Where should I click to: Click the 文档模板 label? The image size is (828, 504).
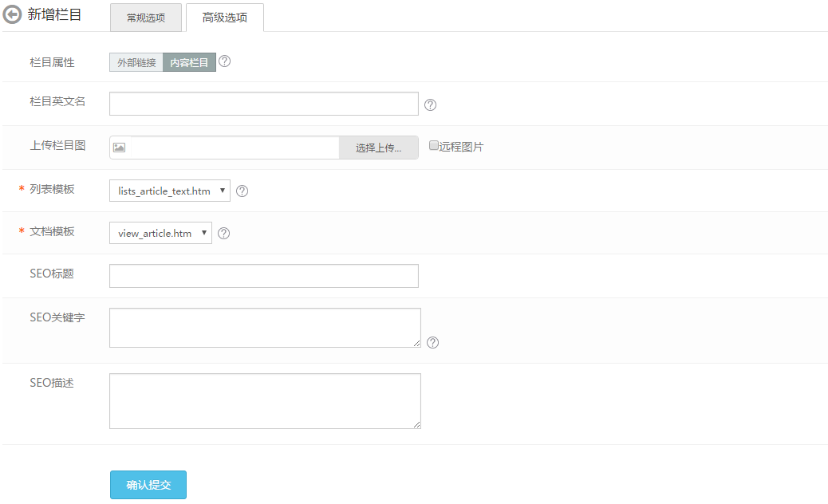pos(52,231)
